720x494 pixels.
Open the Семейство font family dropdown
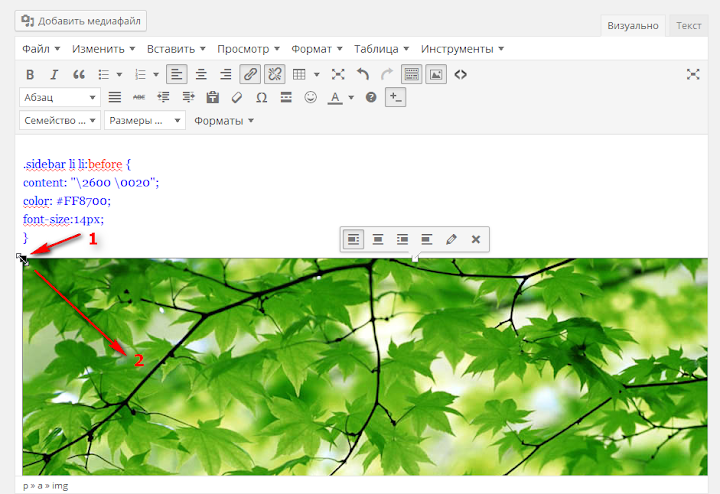(60, 120)
